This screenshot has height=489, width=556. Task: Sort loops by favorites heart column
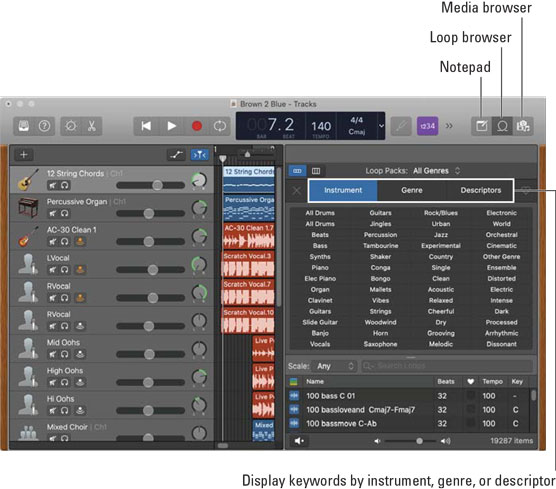pyautogui.click(x=471, y=382)
